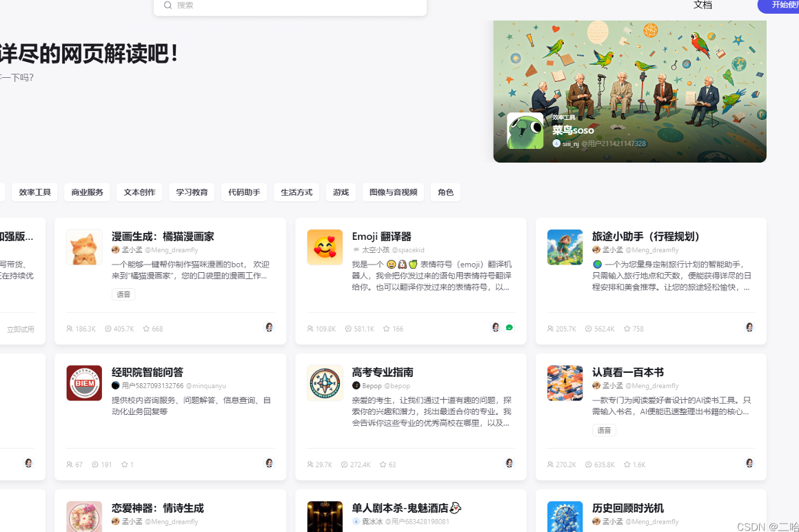
Task: Open the 单人剧本杀-鬼魅酒店 bot title
Action: pos(406,509)
